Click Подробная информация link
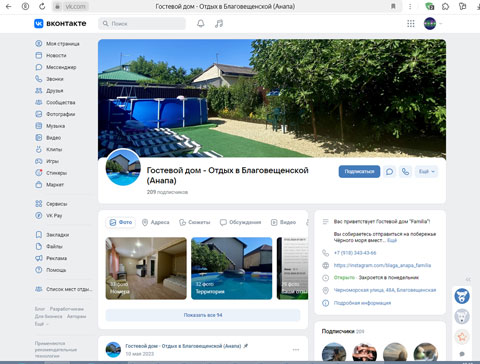The image size is (480, 364). click(362, 303)
